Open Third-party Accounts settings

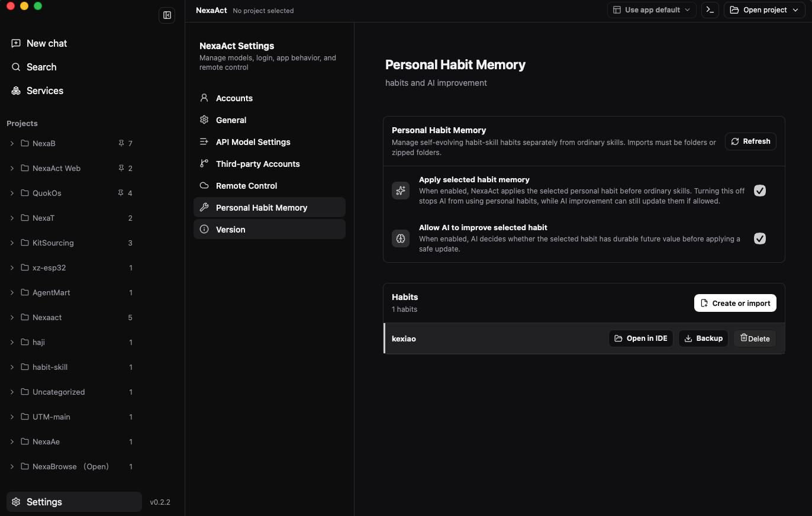[269, 164]
